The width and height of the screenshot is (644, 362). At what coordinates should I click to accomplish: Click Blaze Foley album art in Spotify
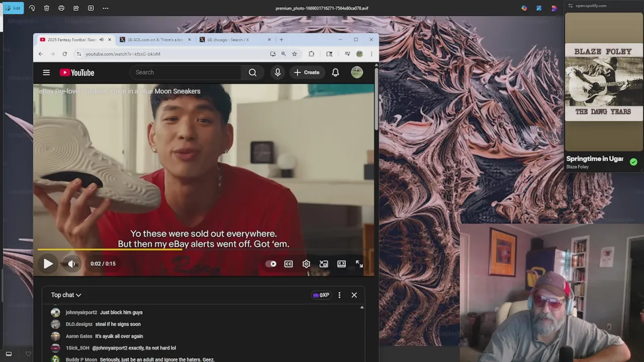[x=604, y=82]
